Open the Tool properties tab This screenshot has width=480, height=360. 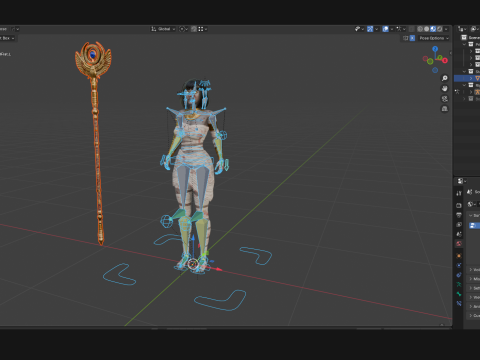pyautogui.click(x=459, y=193)
